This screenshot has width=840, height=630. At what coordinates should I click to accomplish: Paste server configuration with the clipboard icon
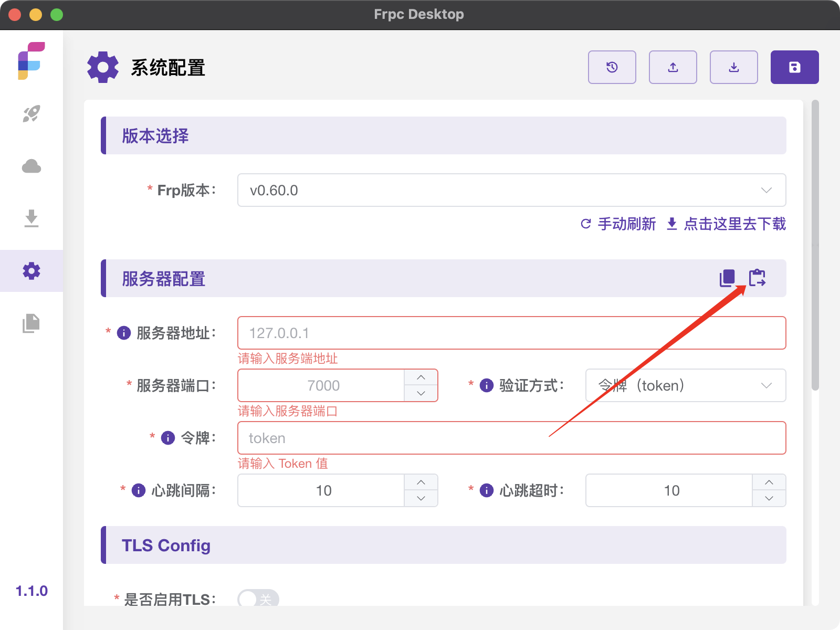coord(757,278)
